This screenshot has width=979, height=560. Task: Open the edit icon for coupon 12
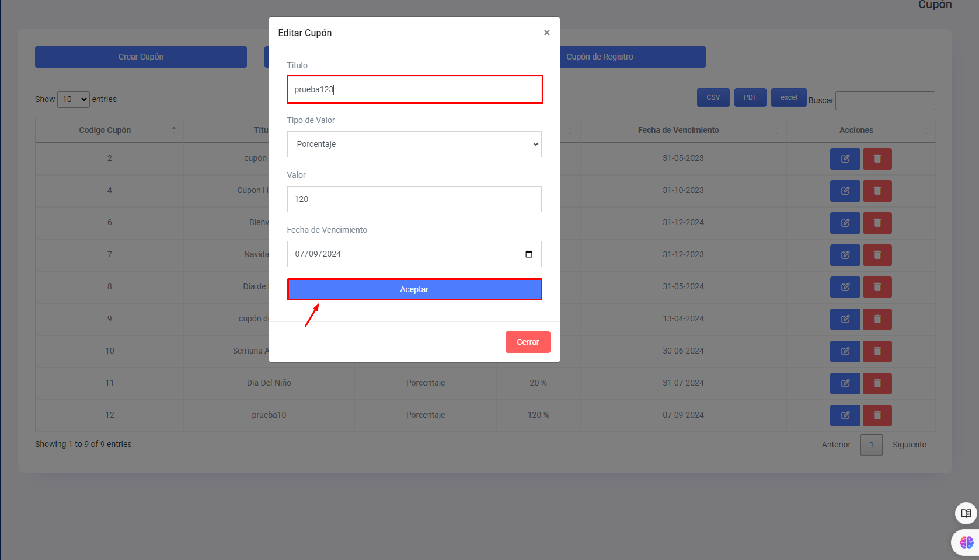tap(845, 415)
